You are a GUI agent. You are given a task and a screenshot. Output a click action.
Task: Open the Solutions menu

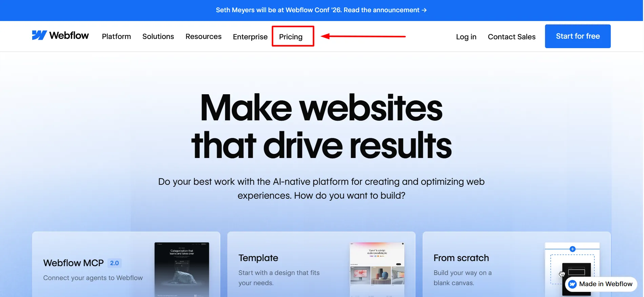tap(158, 37)
